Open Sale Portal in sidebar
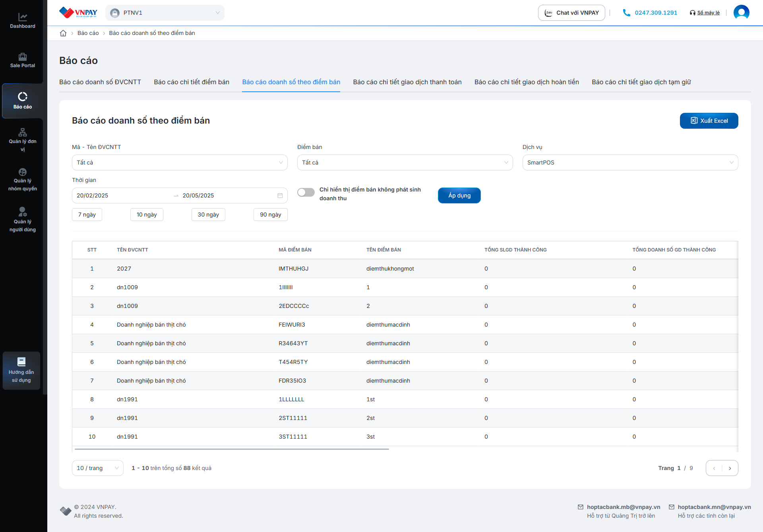 [23, 60]
